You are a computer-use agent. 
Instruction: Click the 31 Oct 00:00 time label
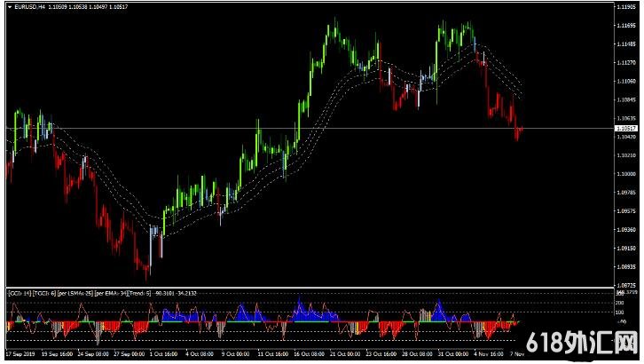coord(453,353)
